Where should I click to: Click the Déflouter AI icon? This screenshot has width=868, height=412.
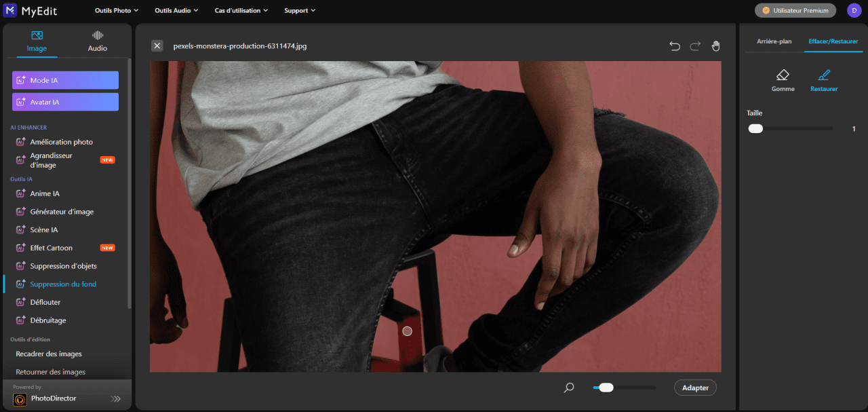(x=21, y=302)
